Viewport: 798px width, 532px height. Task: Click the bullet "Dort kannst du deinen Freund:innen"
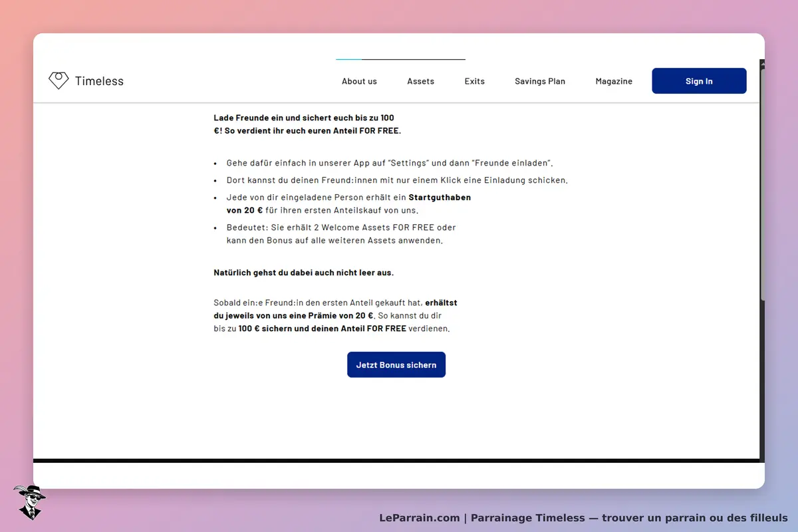[x=397, y=180]
